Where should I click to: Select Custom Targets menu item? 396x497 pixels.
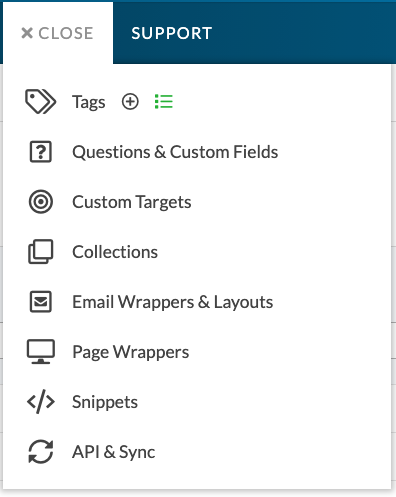[132, 202]
